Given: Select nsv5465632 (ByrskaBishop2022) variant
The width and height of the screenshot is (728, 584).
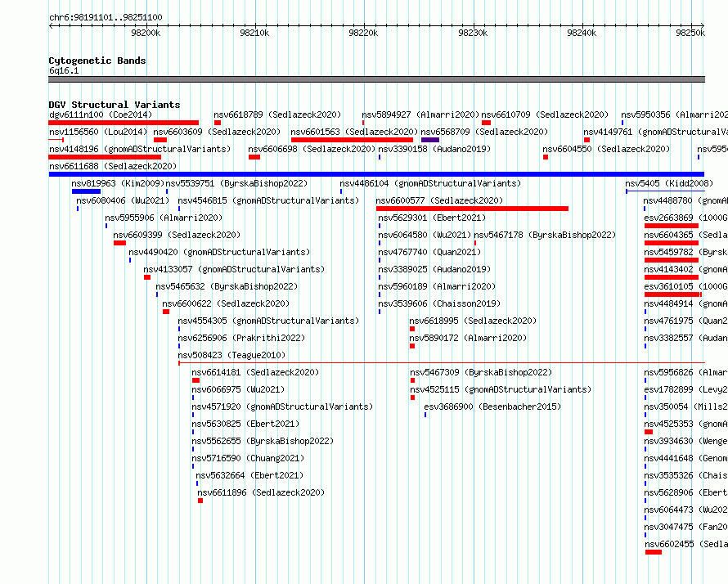Looking at the screenshot, I should point(227,286).
